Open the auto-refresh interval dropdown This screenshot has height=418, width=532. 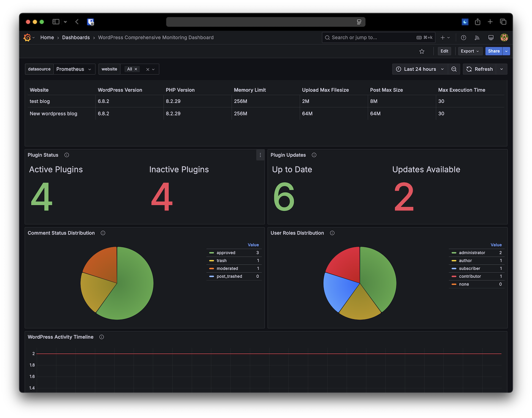pos(501,69)
